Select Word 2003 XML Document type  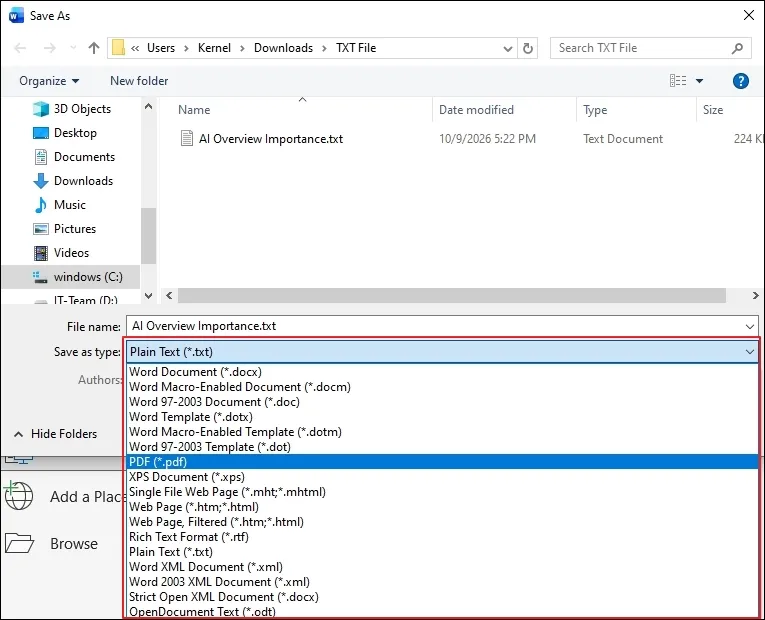pyautogui.click(x=443, y=582)
